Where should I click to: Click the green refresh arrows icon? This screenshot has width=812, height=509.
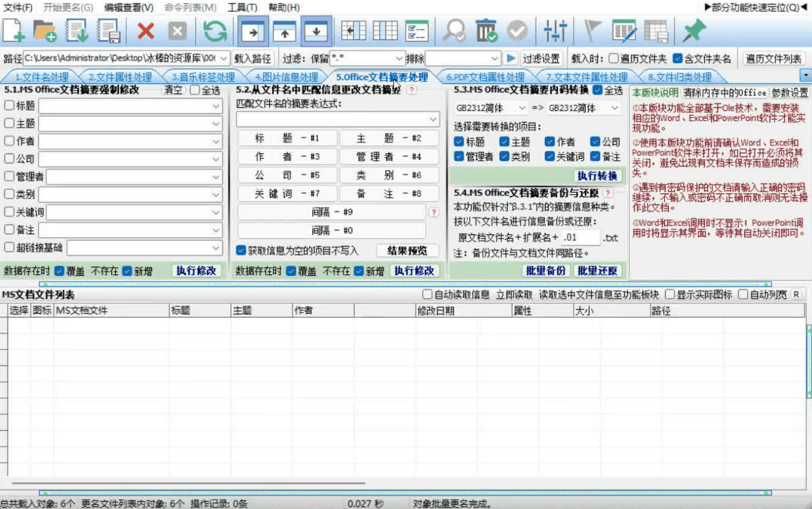[215, 31]
